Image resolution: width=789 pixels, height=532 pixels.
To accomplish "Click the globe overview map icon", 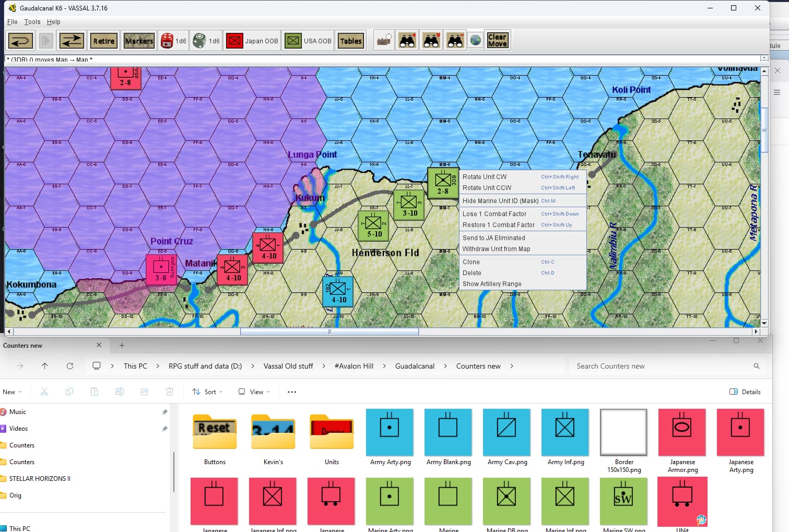I will (475, 41).
